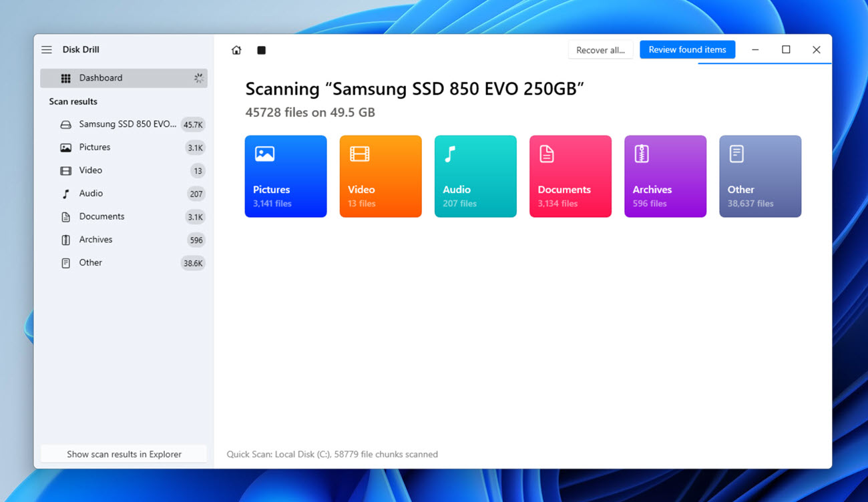This screenshot has height=502, width=868.
Task: Click Recover all... button
Action: pyautogui.click(x=600, y=50)
